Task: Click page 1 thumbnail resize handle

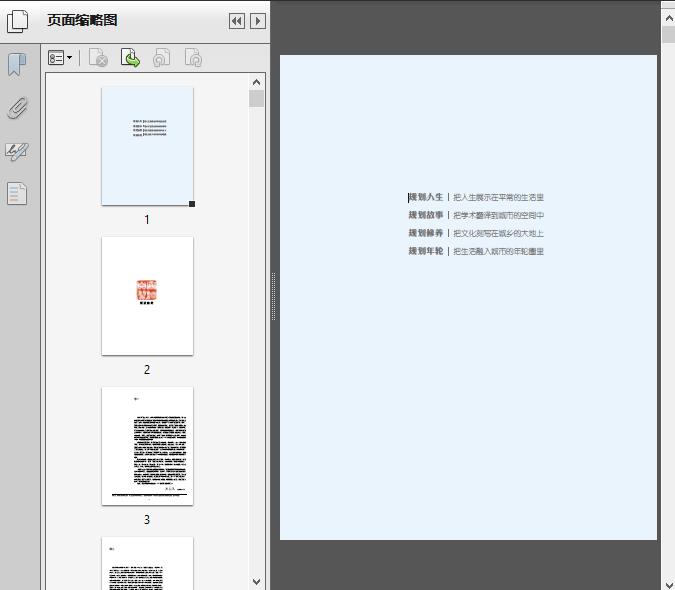Action: pos(192,204)
